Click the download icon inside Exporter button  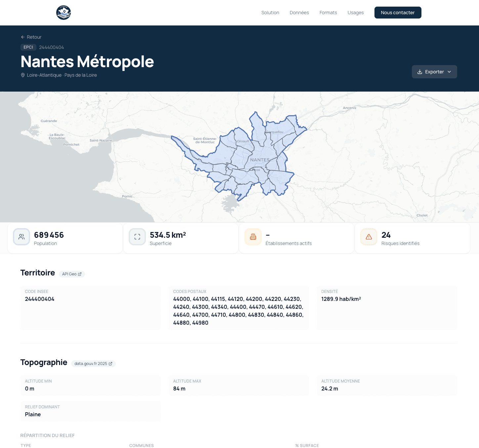click(x=419, y=72)
